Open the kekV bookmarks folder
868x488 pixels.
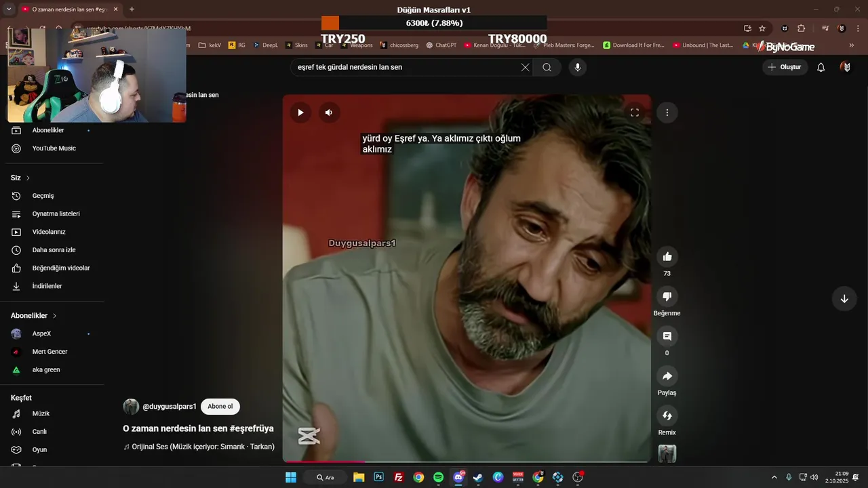(210, 45)
